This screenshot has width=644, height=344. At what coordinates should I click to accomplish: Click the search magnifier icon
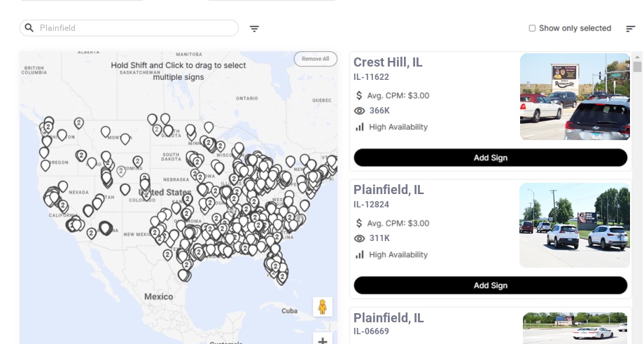pos(29,28)
